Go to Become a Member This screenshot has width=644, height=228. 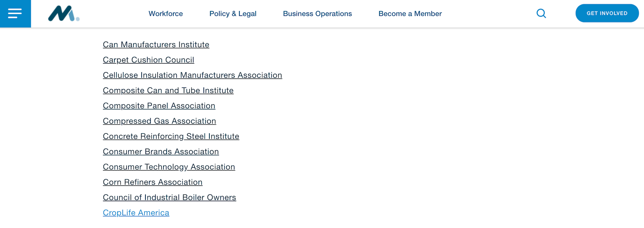(x=410, y=14)
